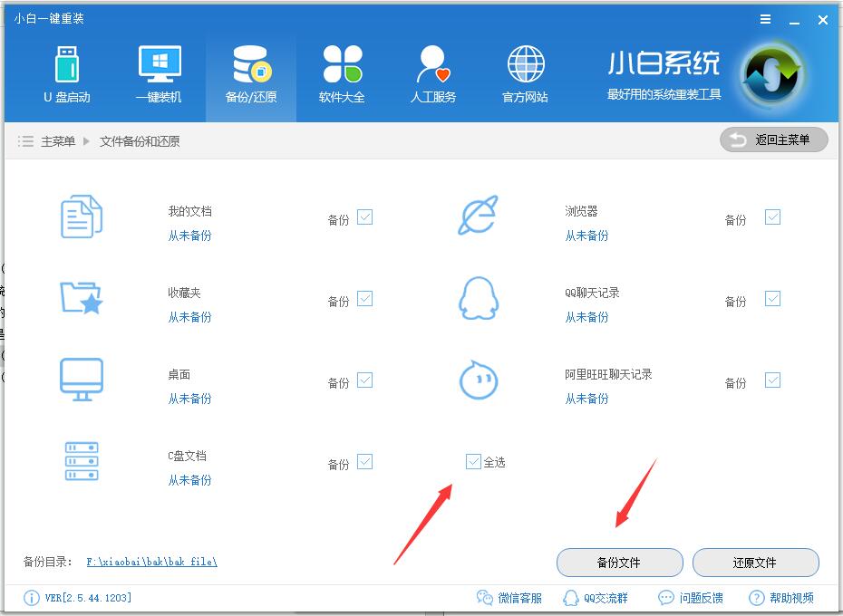Open the hamburger menu at top right
The image size is (843, 616).
(x=764, y=19)
